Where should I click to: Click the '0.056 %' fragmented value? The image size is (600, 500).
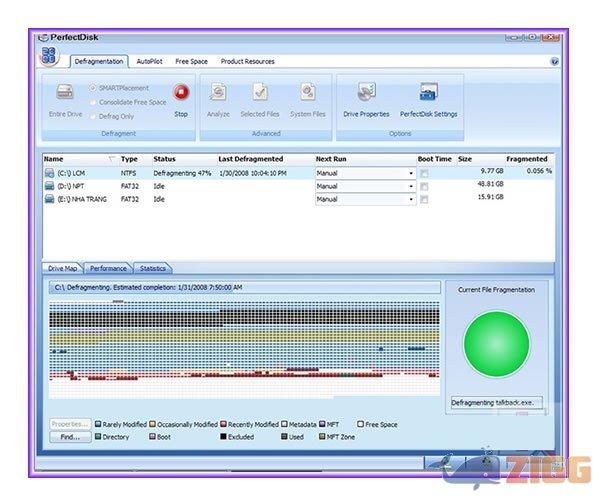539,171
